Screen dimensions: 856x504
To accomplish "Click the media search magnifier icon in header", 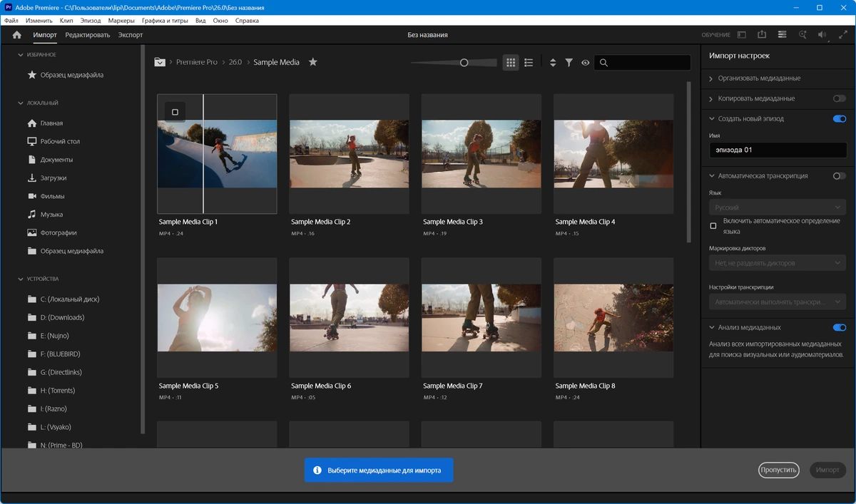I will point(802,35).
